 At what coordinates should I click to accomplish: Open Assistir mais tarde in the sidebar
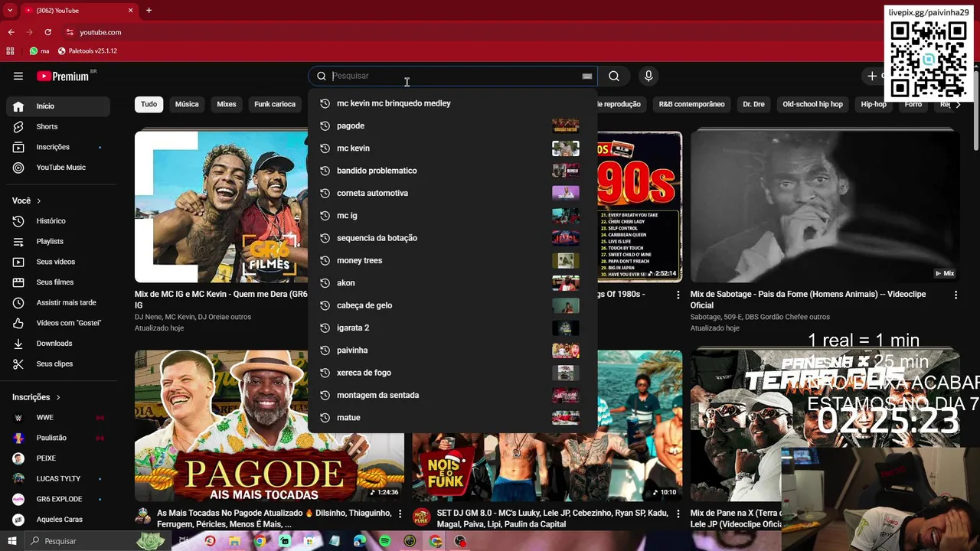[58, 302]
